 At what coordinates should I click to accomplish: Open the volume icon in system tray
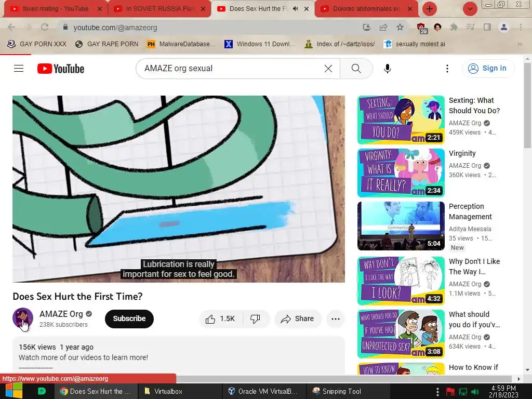(475, 392)
